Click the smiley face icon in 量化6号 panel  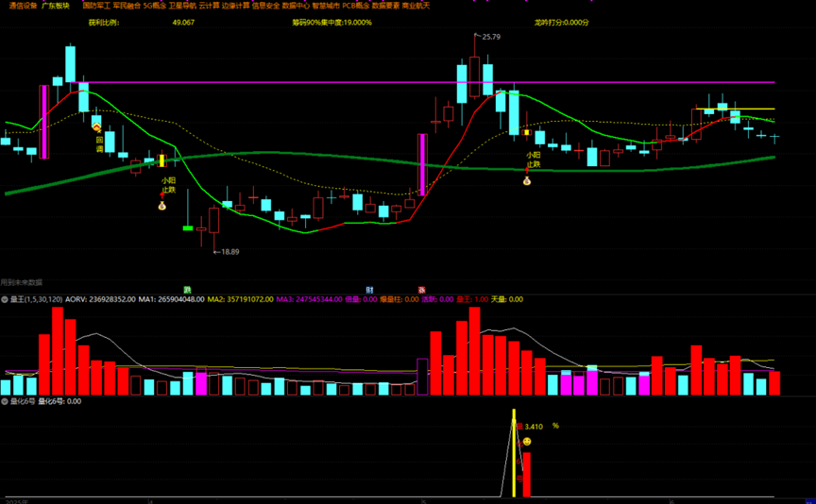527,442
